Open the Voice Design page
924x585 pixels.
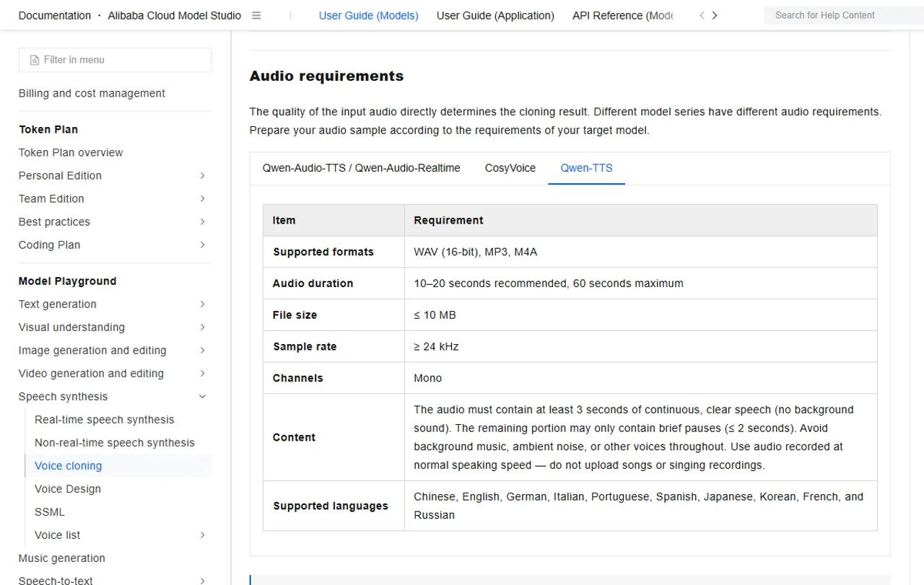coord(68,488)
